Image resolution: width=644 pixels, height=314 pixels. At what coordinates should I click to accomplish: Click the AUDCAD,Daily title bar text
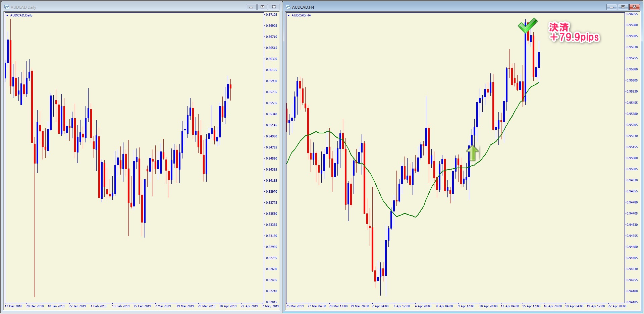[x=23, y=7]
